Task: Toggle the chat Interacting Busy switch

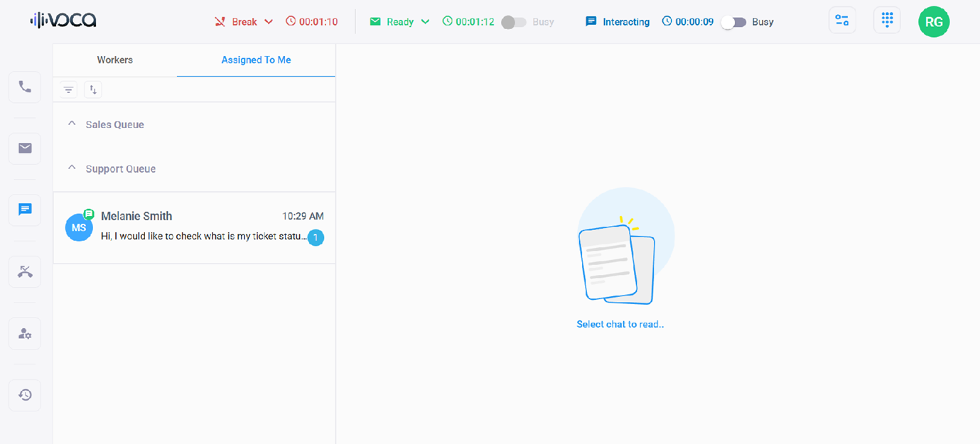Action: point(733,22)
